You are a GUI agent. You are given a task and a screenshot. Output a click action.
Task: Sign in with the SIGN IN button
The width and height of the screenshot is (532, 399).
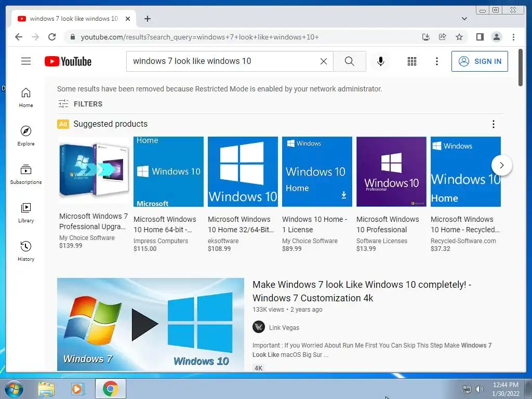tap(480, 61)
